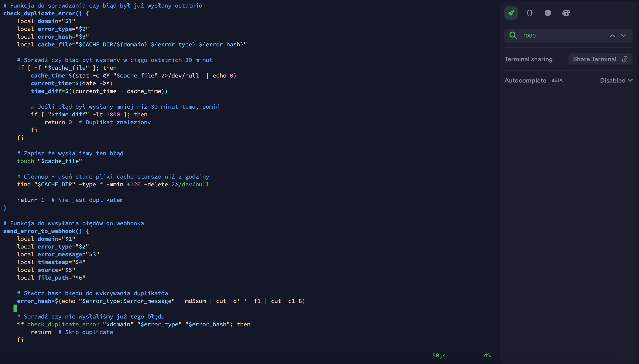Open the Autocomplete Disabled dropdown

click(x=616, y=80)
